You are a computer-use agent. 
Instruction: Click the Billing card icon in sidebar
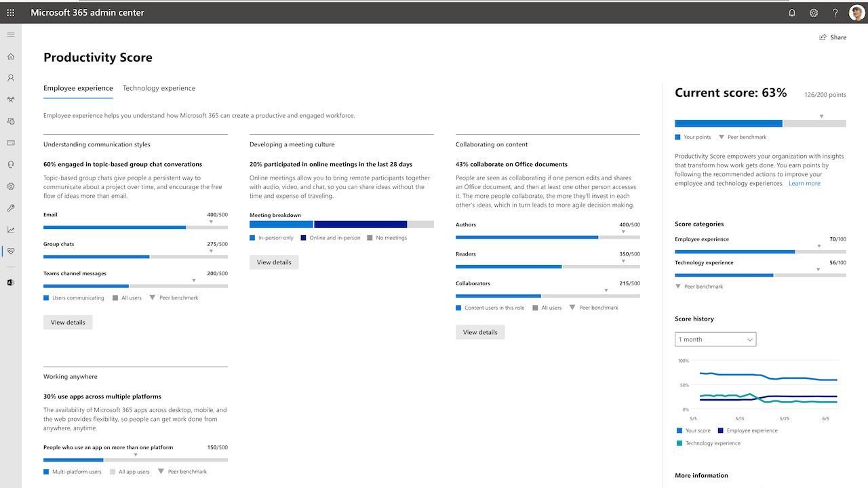point(10,142)
